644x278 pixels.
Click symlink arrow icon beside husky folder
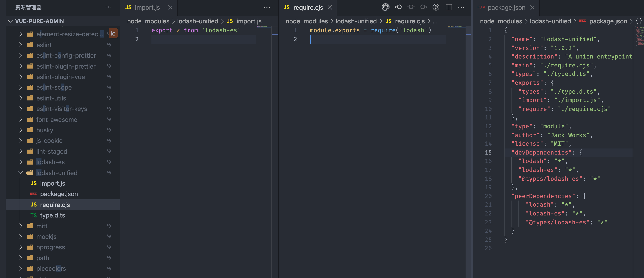[x=109, y=130]
